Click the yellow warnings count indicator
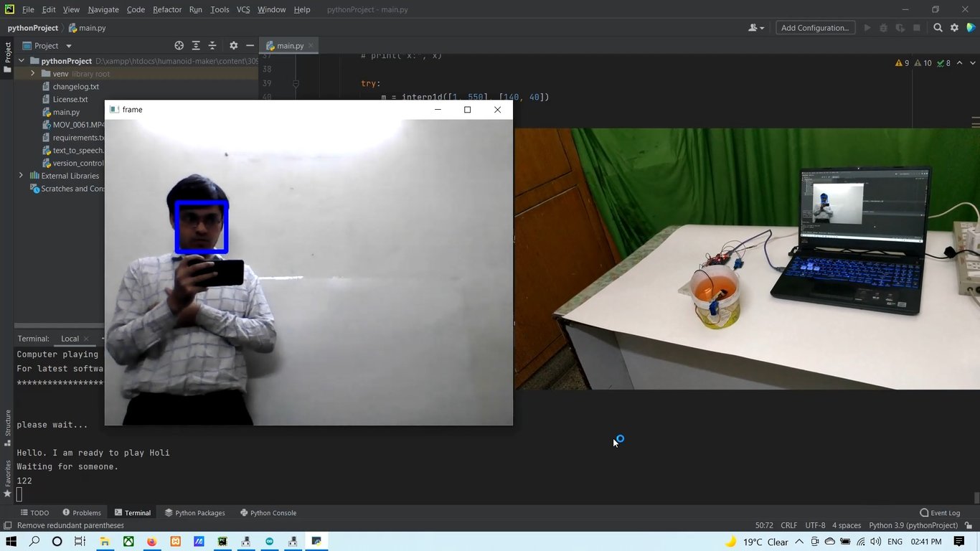The image size is (980, 551). (x=902, y=63)
